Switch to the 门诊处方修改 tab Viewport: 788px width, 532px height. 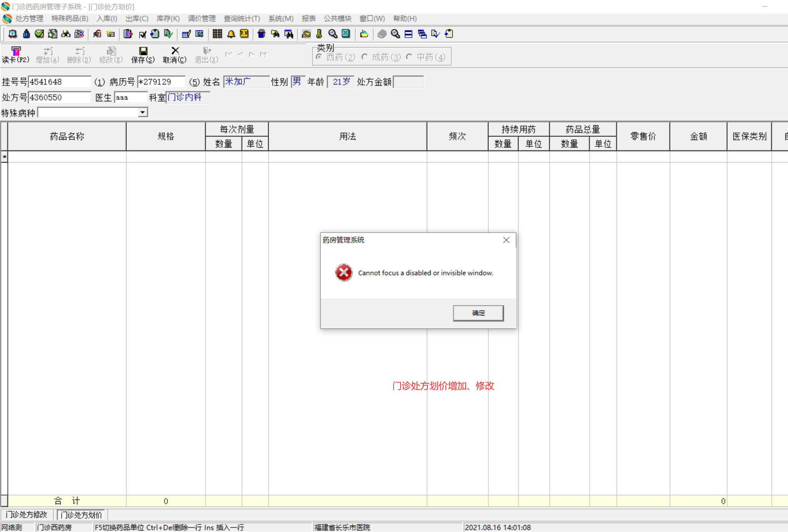tap(27, 515)
